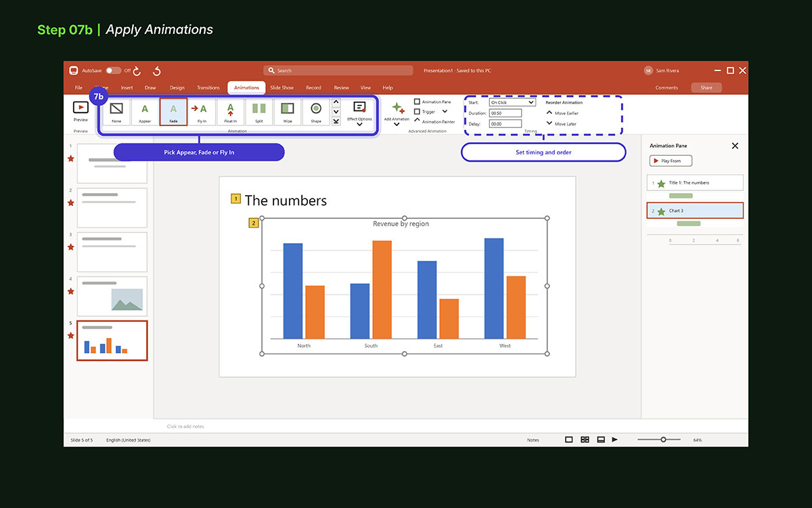
Task: Click the SR account avatar
Action: click(648, 70)
